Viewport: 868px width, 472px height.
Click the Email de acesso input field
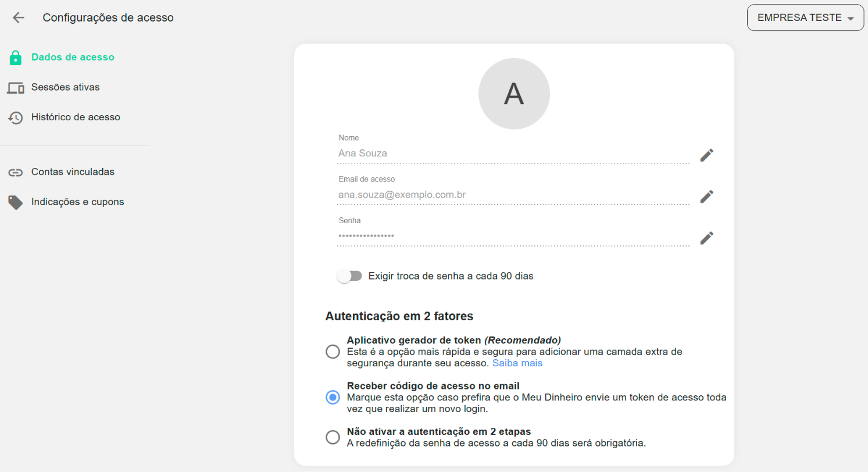pos(514,195)
